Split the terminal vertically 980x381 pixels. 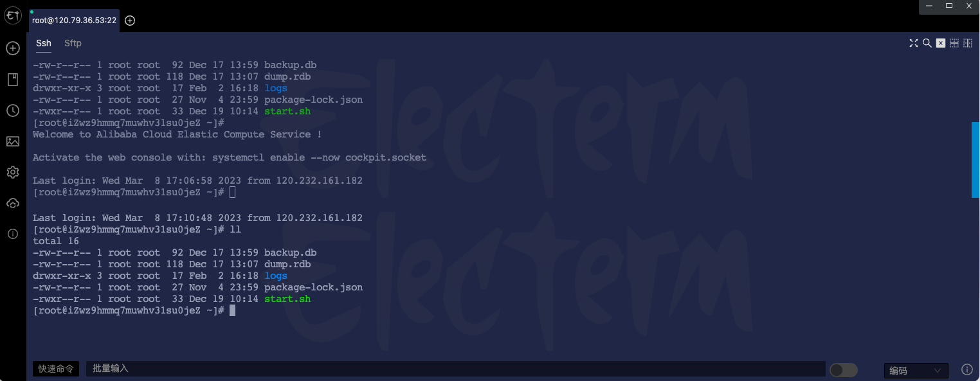(968, 43)
